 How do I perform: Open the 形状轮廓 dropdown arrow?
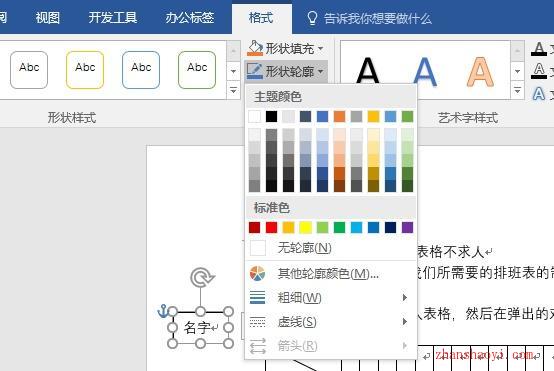click(x=320, y=71)
